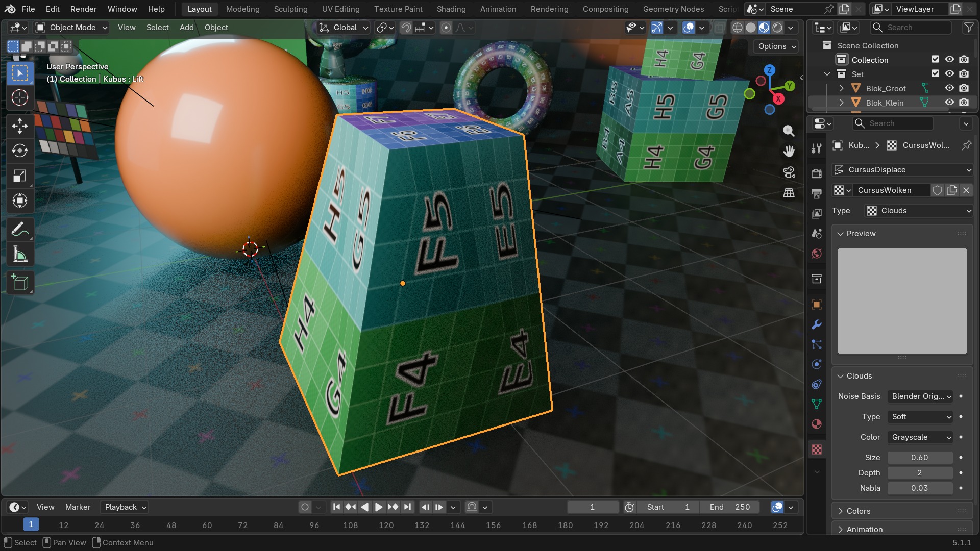Viewport: 980px width, 551px height.
Task: Select the Cursor tool in the toolbar
Action: pyautogui.click(x=20, y=97)
